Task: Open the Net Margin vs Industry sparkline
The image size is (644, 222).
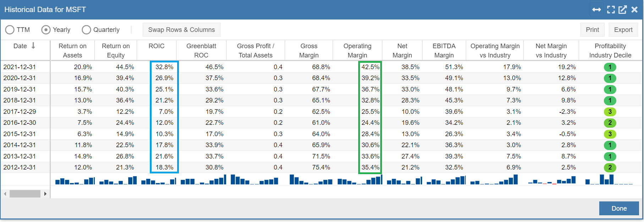Action: tap(552, 180)
